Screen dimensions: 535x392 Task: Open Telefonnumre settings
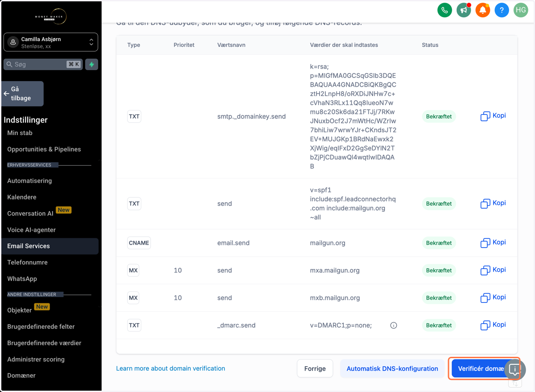(27, 262)
